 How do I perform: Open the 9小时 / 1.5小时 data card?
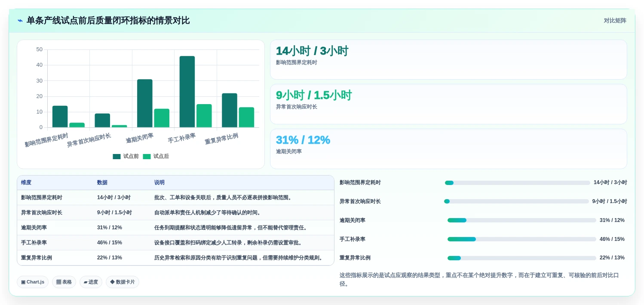448,104
